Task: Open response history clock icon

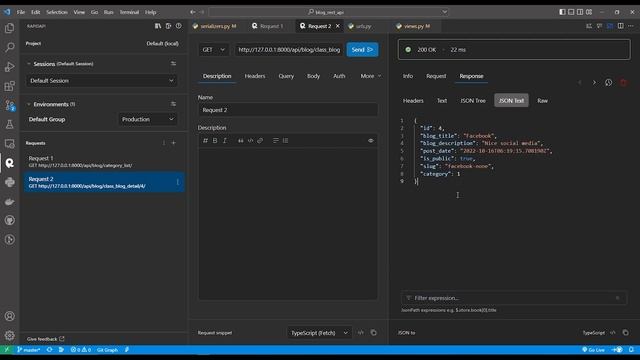Action: click(x=608, y=82)
